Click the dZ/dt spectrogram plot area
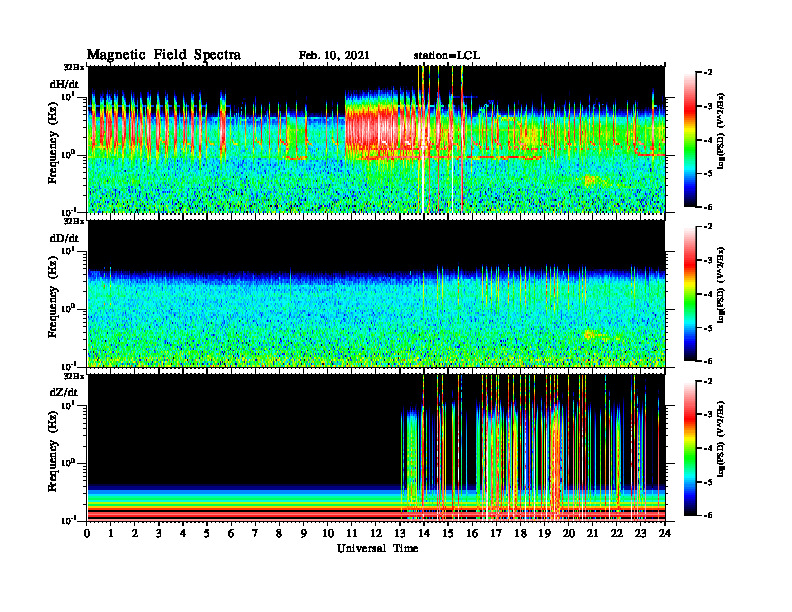The image size is (792, 612). click(376, 447)
